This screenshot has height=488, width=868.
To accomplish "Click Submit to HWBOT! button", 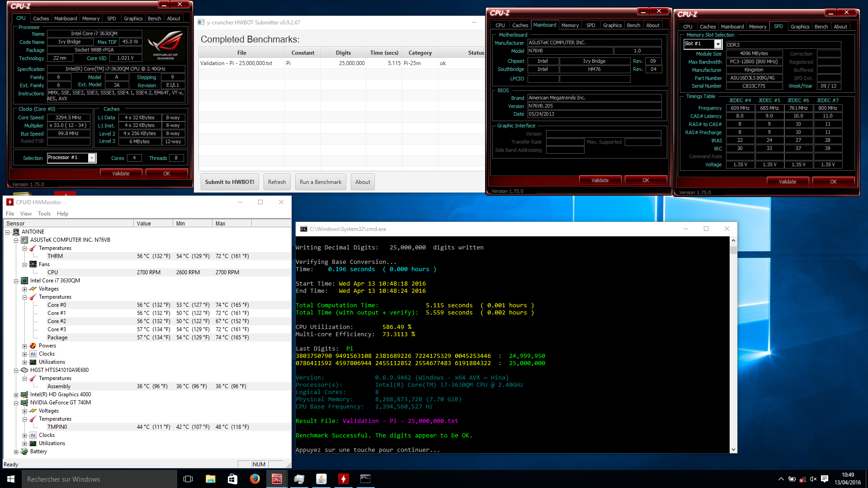I will click(x=230, y=182).
